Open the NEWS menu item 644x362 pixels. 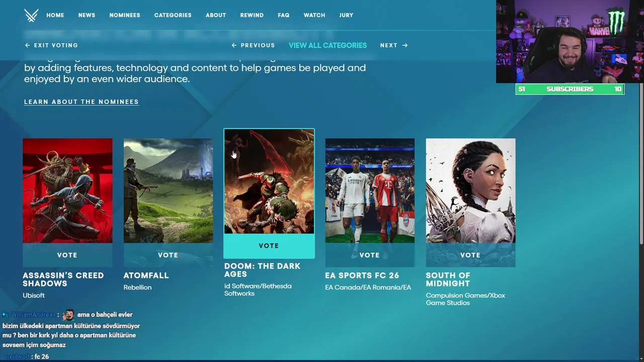(x=87, y=15)
